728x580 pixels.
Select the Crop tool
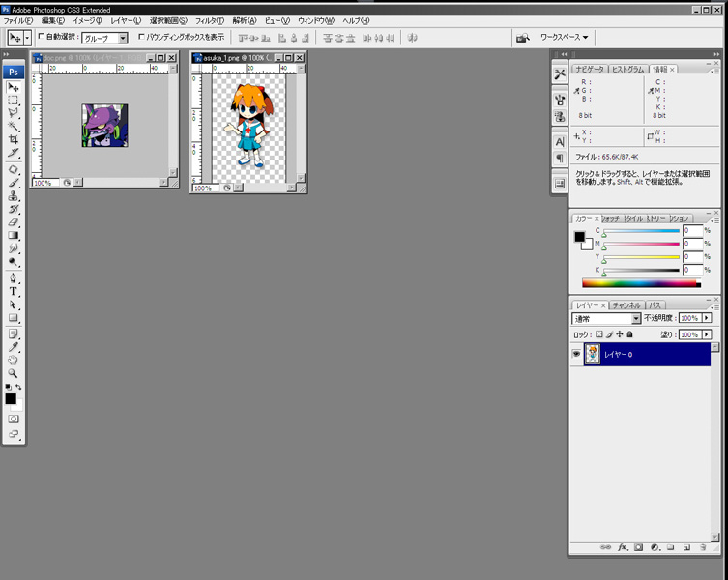pos(13,139)
